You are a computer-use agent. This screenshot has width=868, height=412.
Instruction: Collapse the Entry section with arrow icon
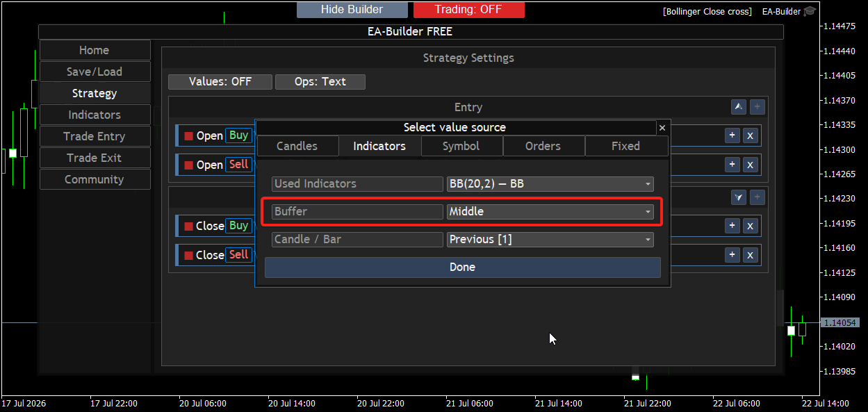click(x=739, y=107)
